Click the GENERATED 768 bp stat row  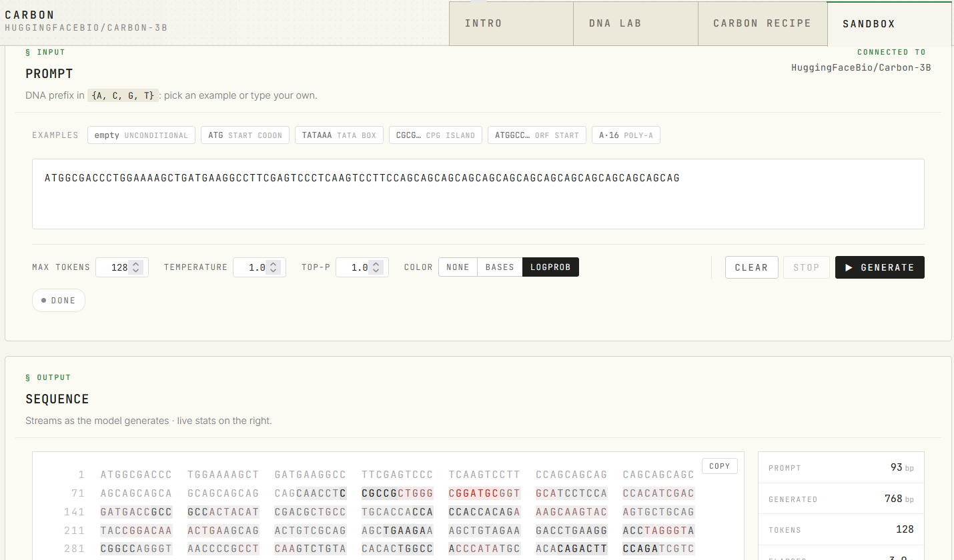pyautogui.click(x=841, y=499)
